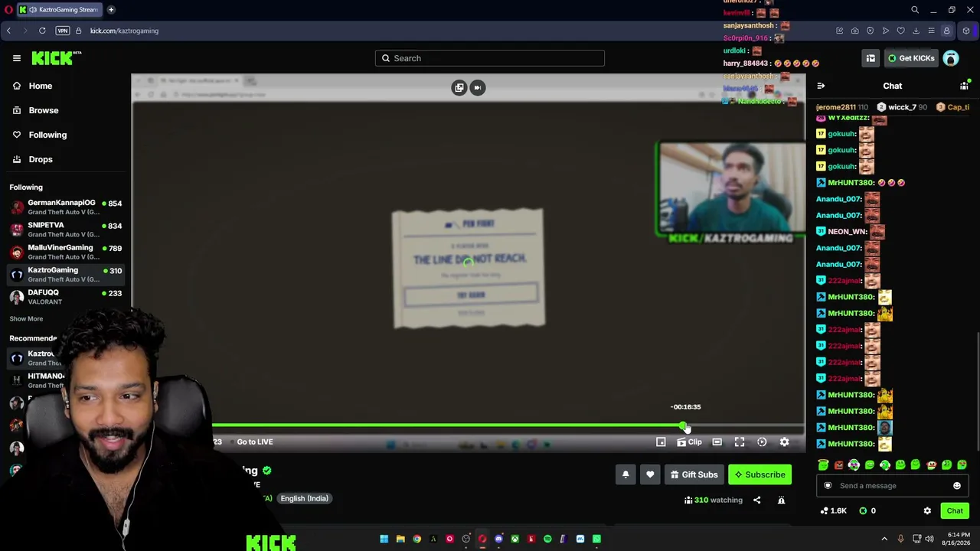
Task: Open the emoji picker in chat input
Action: pyautogui.click(x=957, y=486)
